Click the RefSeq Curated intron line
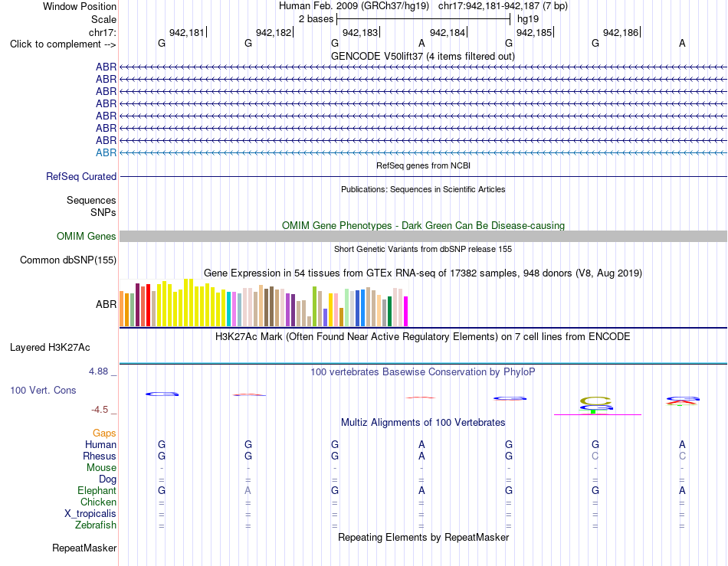Image resolution: width=728 pixels, height=566 pixels. coord(423,176)
